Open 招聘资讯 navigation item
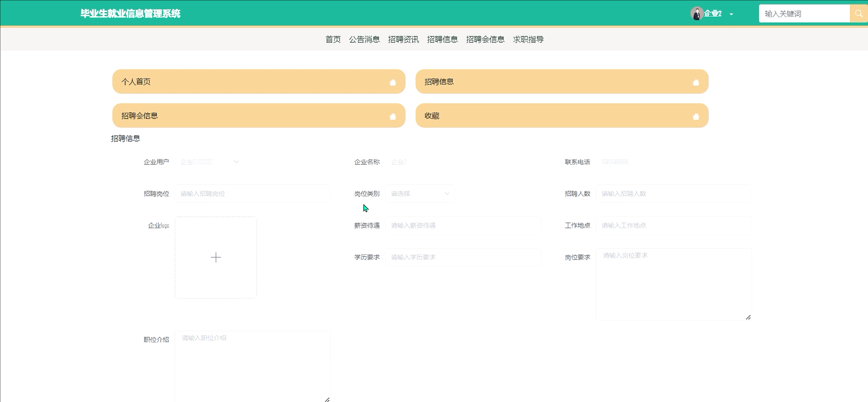Image resolution: width=868 pixels, height=402 pixels. coord(403,39)
